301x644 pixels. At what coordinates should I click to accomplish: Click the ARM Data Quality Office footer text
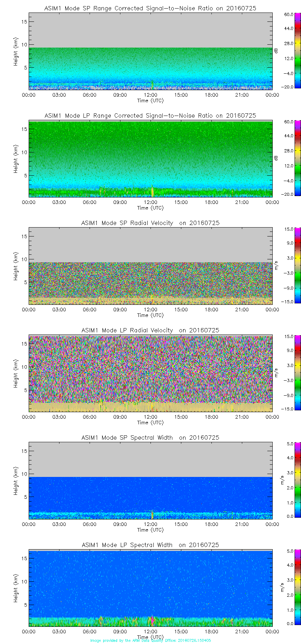(x=150, y=640)
